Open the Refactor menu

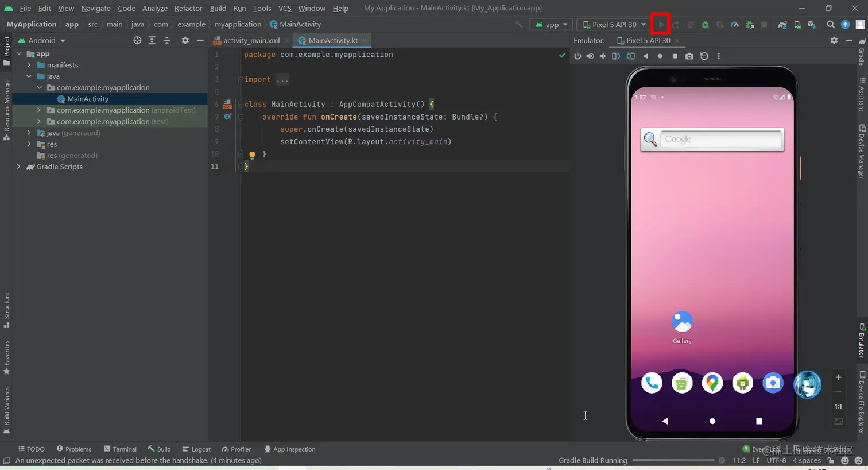188,8
